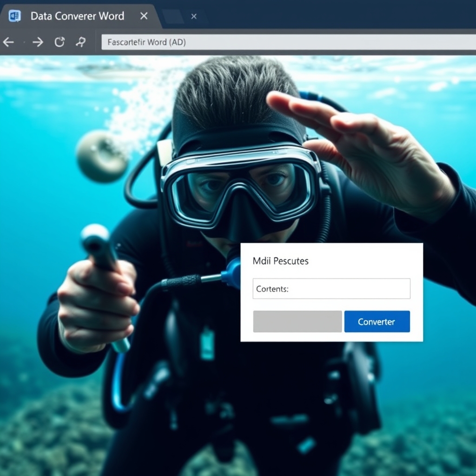Click the browser back arrow
The height and width of the screenshot is (476, 476).
tap(8, 42)
